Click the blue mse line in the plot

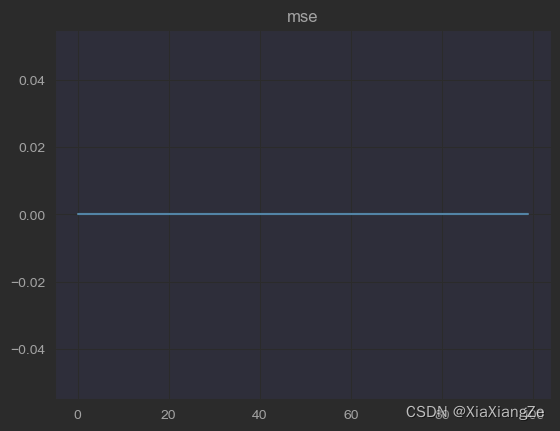coord(303,214)
